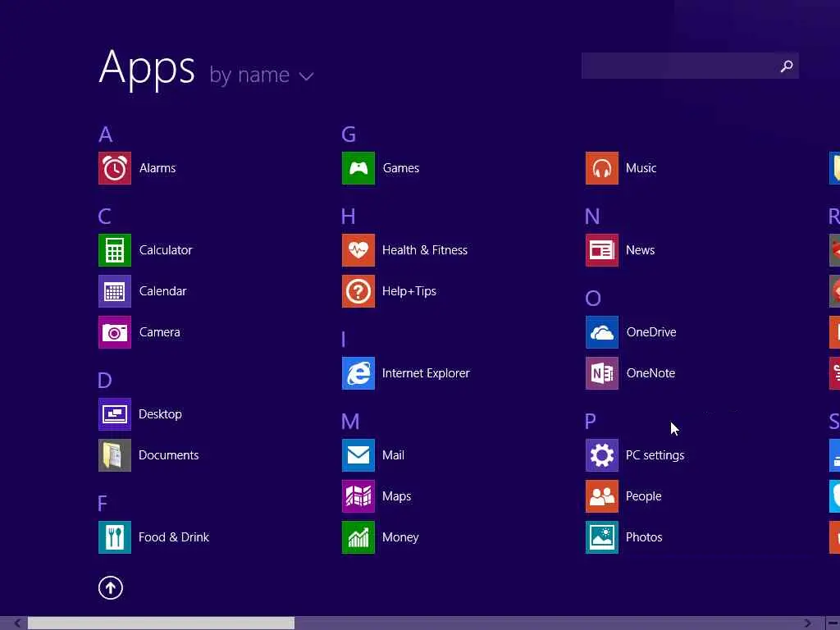Launch the OneDrive cloud icon
This screenshot has width=840, height=630.
[602, 332]
